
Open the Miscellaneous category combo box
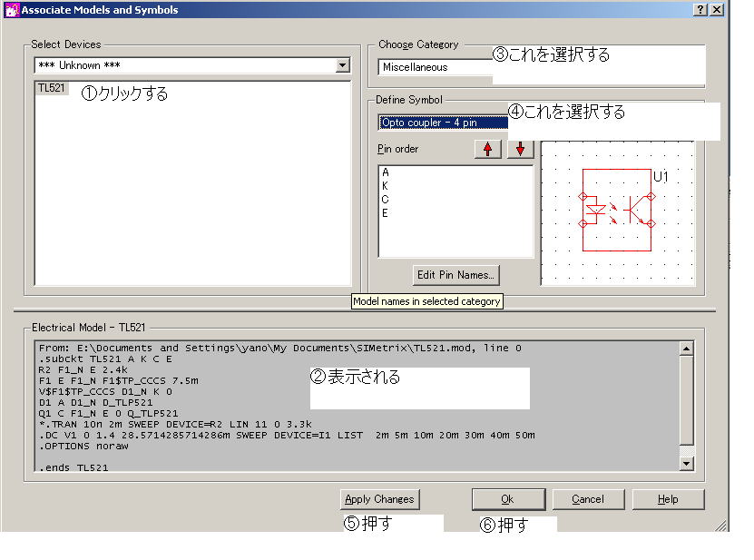click(436, 67)
